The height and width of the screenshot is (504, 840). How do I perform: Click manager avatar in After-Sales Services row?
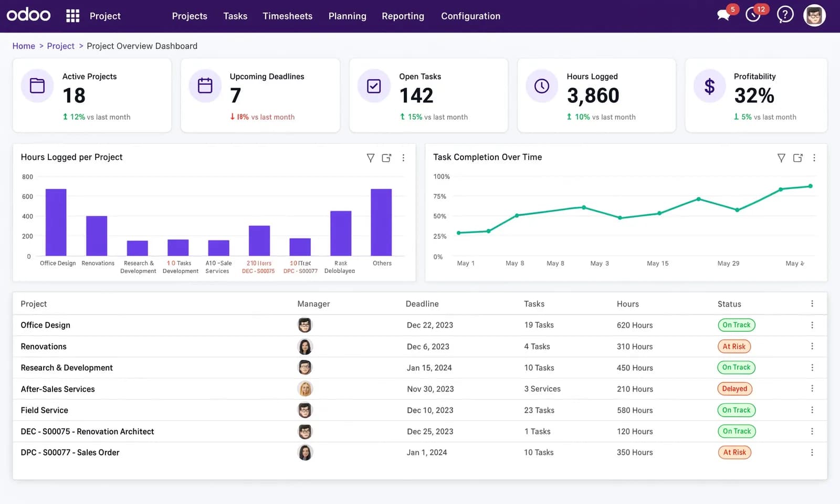[x=305, y=389]
